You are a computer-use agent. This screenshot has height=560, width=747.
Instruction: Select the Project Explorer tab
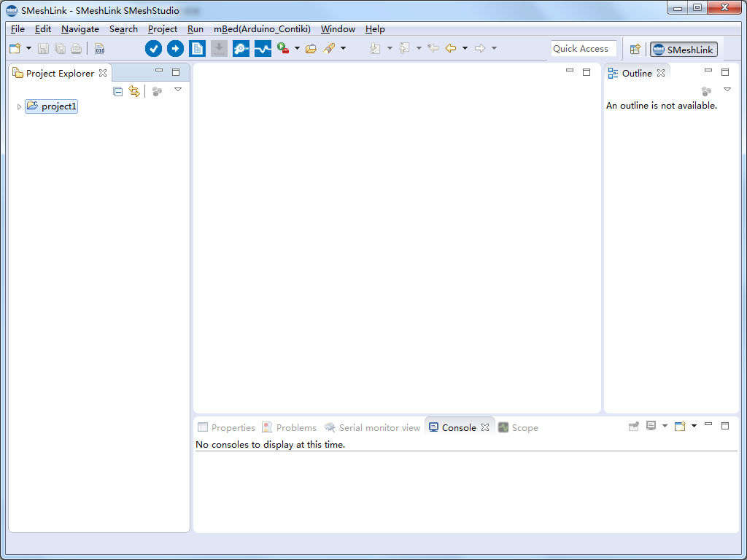60,74
